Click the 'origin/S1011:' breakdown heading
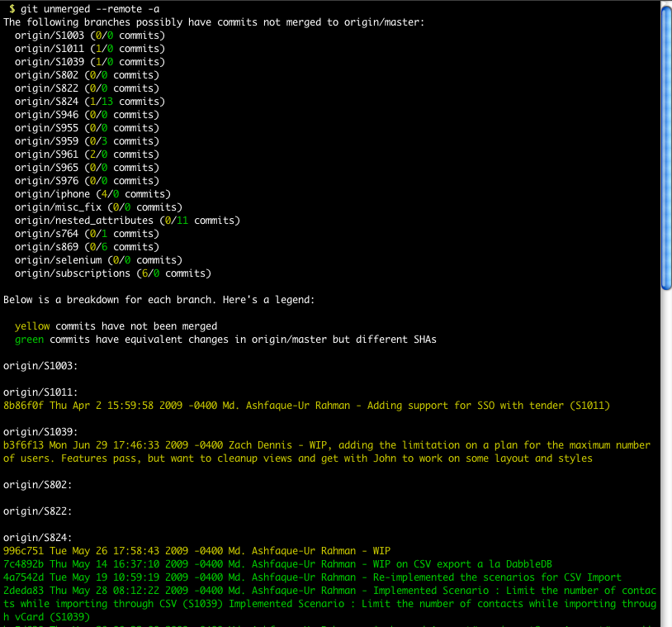Screen dimensions: 672x627 coord(40,392)
